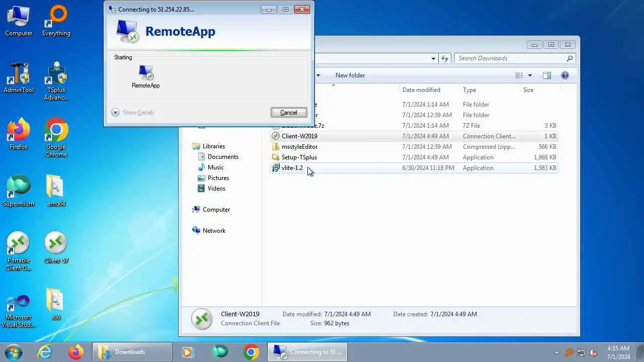The height and width of the screenshot is (362, 644).
Task: Click the Client-W2019 icon in details pane
Action: coord(202,319)
